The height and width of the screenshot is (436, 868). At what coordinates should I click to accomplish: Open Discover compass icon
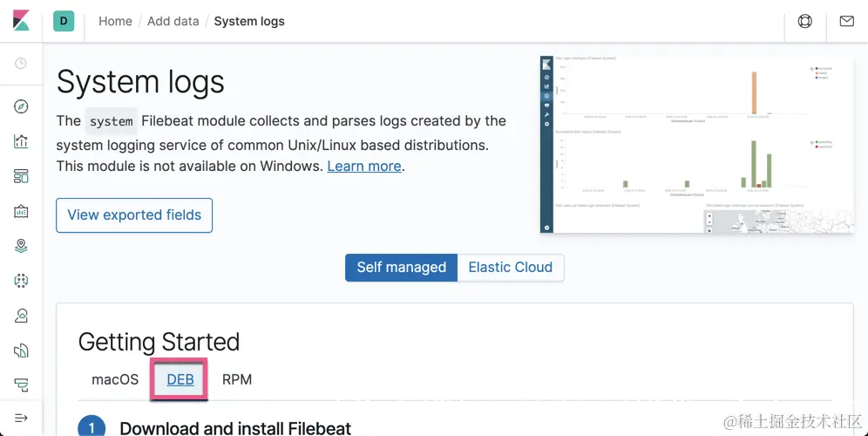pyautogui.click(x=21, y=106)
